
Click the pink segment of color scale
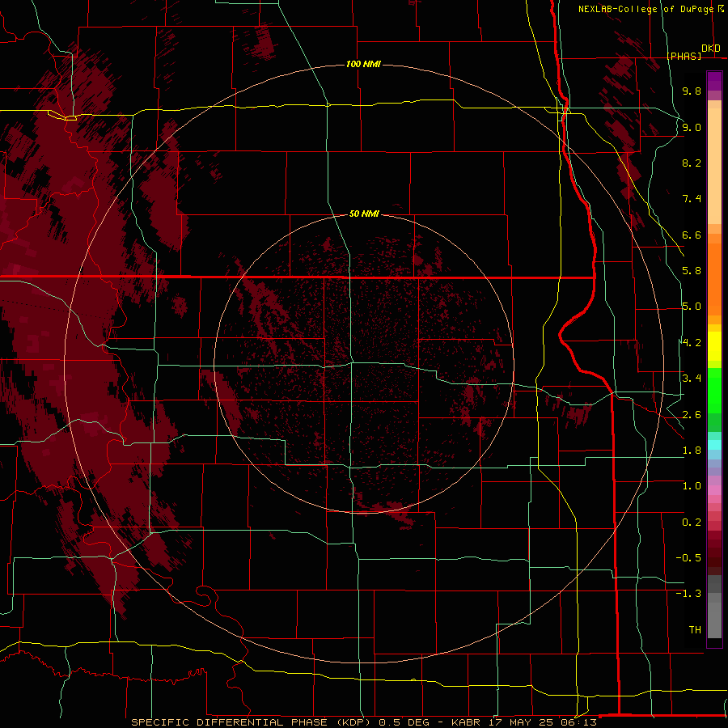[x=714, y=490]
